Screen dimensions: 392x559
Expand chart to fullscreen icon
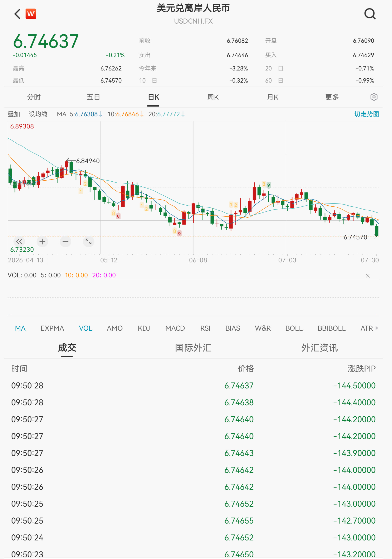pyautogui.click(x=89, y=241)
